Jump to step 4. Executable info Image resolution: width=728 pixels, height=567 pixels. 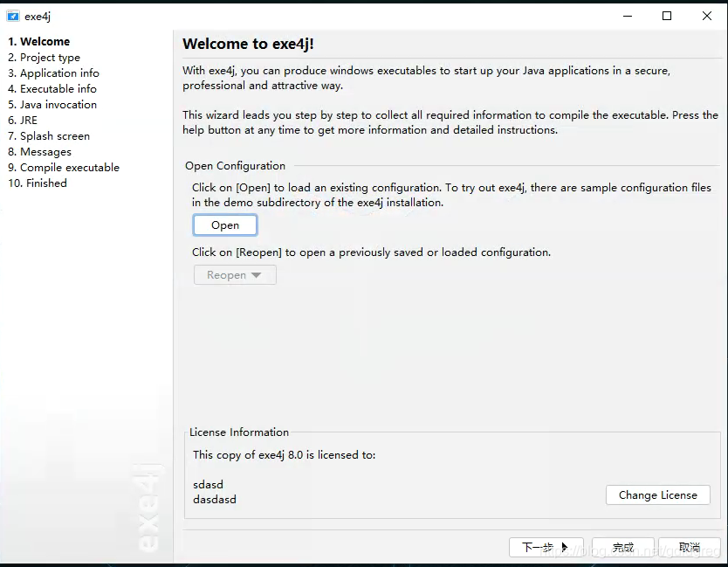[52, 89]
